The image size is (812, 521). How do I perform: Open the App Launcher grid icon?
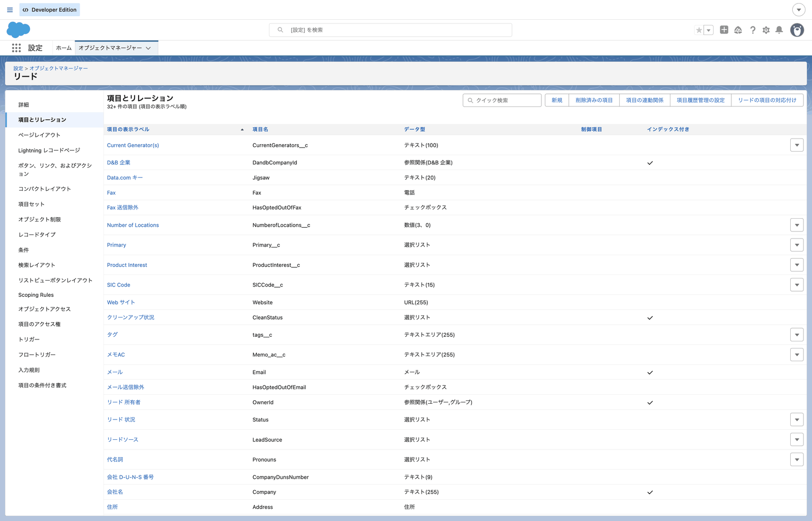tap(16, 48)
